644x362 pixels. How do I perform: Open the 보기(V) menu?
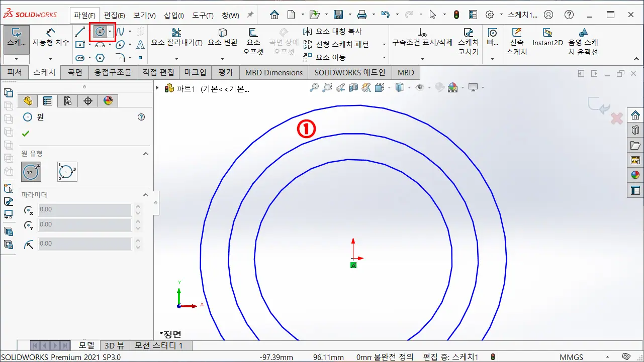(x=145, y=15)
